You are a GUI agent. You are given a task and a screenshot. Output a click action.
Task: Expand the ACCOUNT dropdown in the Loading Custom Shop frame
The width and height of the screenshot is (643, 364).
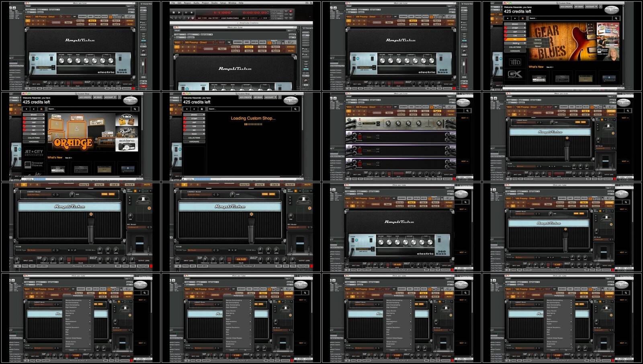coord(271,97)
